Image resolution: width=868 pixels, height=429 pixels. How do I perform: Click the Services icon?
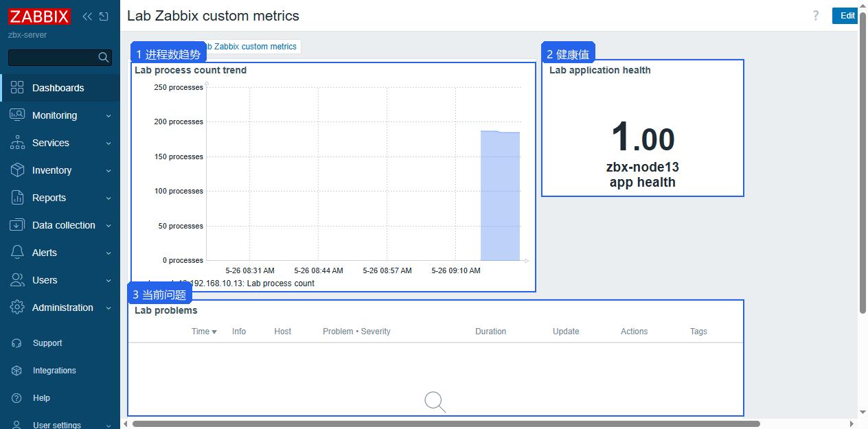tap(17, 143)
